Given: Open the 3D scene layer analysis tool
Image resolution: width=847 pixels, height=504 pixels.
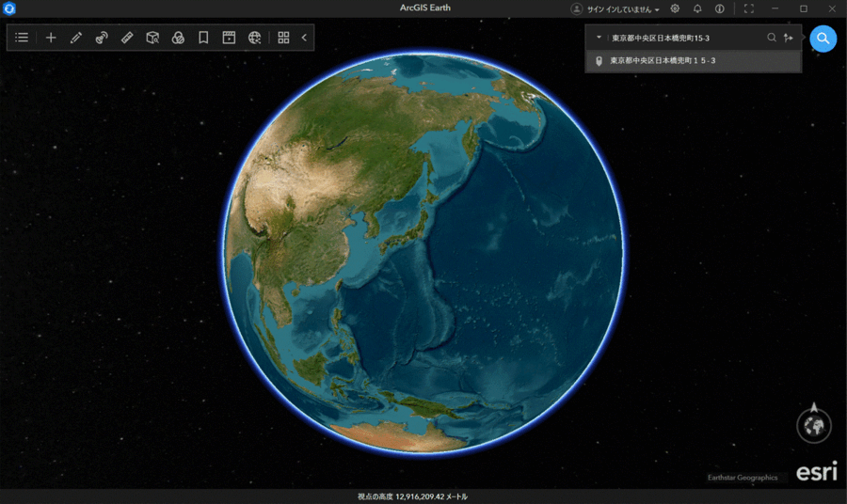Looking at the screenshot, I should pyautogui.click(x=152, y=38).
